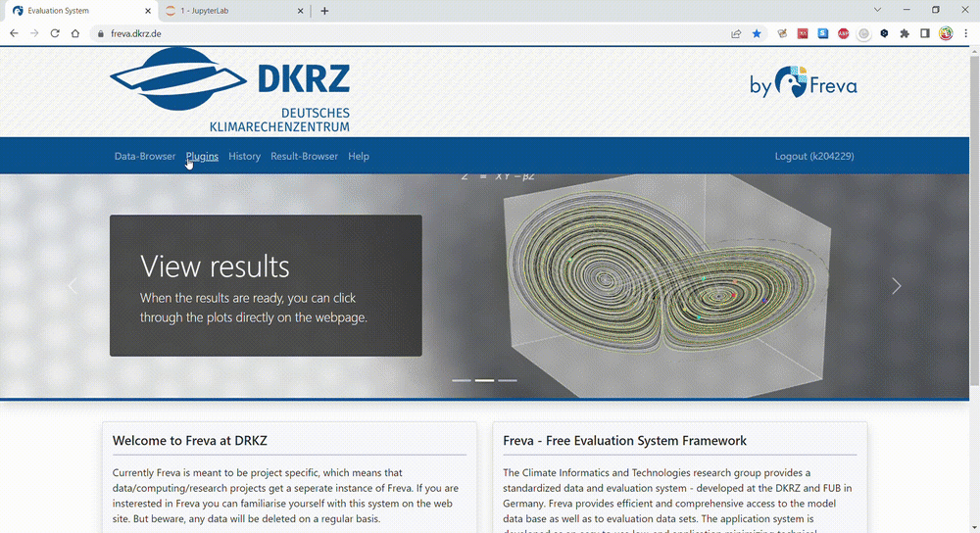The width and height of the screenshot is (980, 533).
Task: Open the Plugins menu item
Action: (202, 156)
